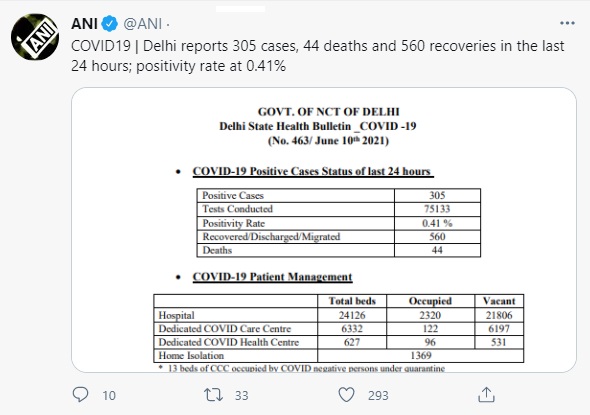
Task: Click the Positivity Rate 0.41 % value
Action: pyautogui.click(x=437, y=223)
